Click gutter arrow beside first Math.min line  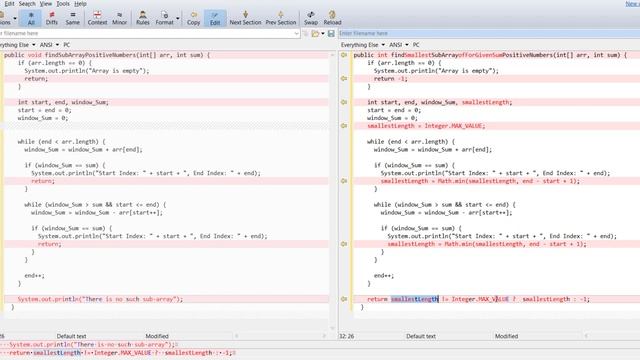(344, 181)
